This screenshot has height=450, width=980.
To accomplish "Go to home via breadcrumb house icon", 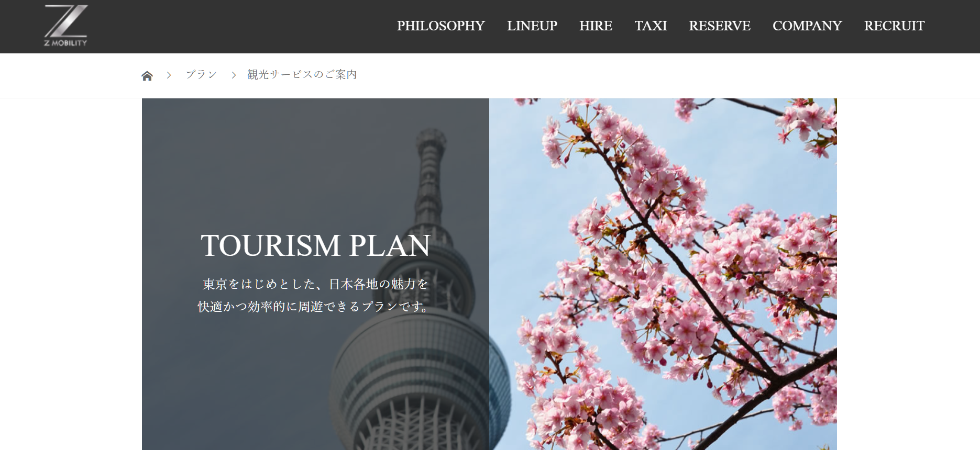I will [147, 76].
